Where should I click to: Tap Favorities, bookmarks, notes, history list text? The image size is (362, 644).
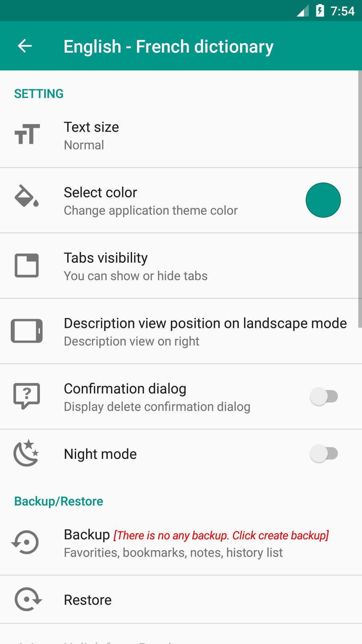tap(173, 552)
